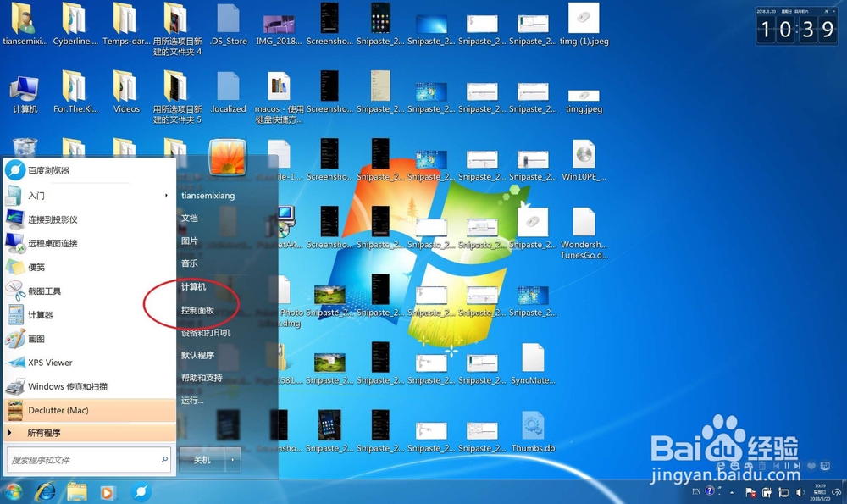Expand the 入门 submenu arrow
The height and width of the screenshot is (504, 847).
(x=166, y=195)
